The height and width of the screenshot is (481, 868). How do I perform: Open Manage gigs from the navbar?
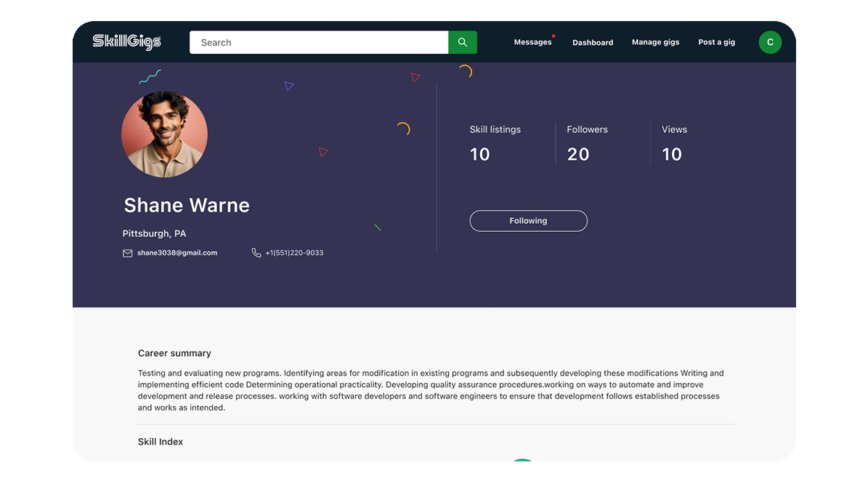click(655, 42)
